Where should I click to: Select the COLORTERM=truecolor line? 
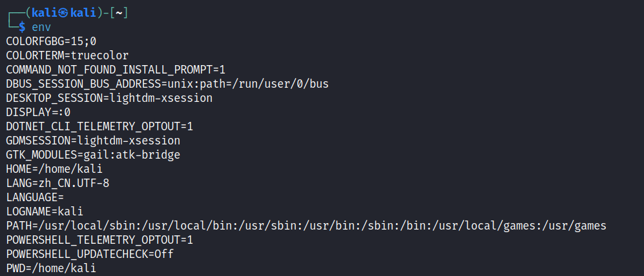pyautogui.click(x=67, y=55)
